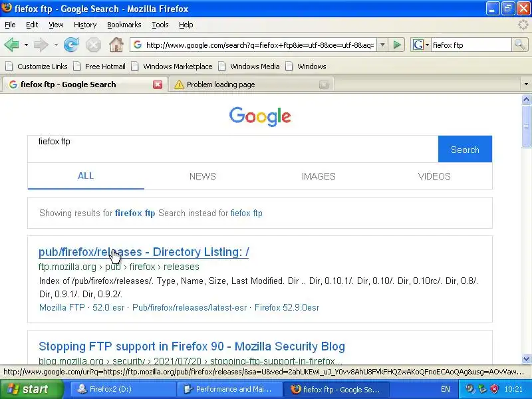Open the 52.0 esr sitelink
This screenshot has width=532, height=399.
(108, 307)
